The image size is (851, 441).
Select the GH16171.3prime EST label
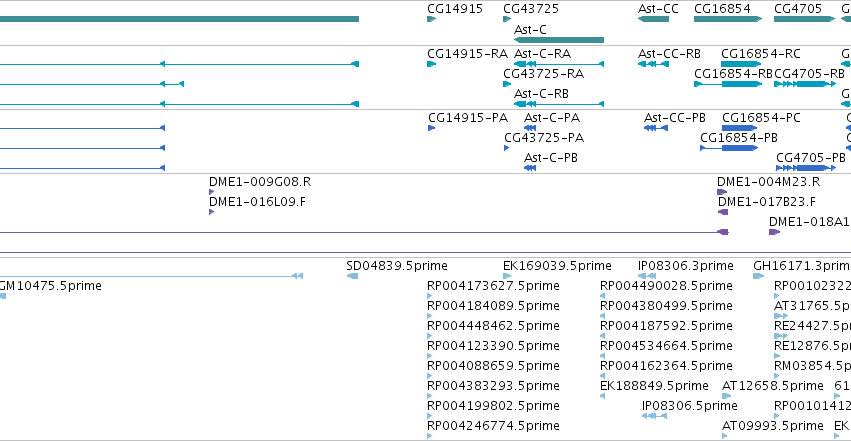[802, 266]
